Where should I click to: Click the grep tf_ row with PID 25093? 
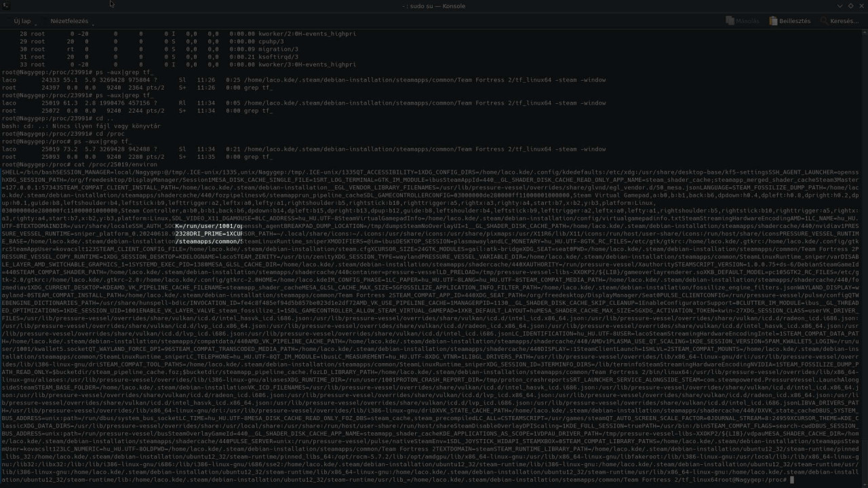pos(136,157)
